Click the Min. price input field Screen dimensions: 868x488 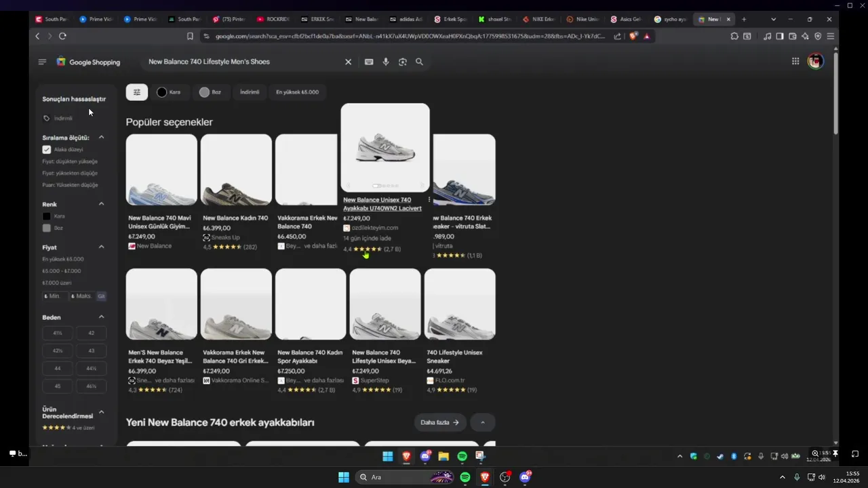click(55, 296)
